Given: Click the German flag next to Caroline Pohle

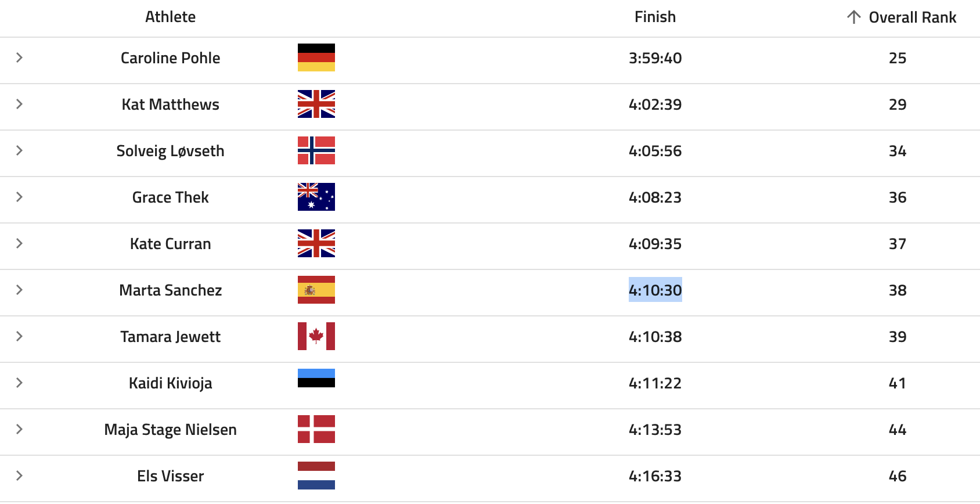Looking at the screenshot, I should click(316, 57).
